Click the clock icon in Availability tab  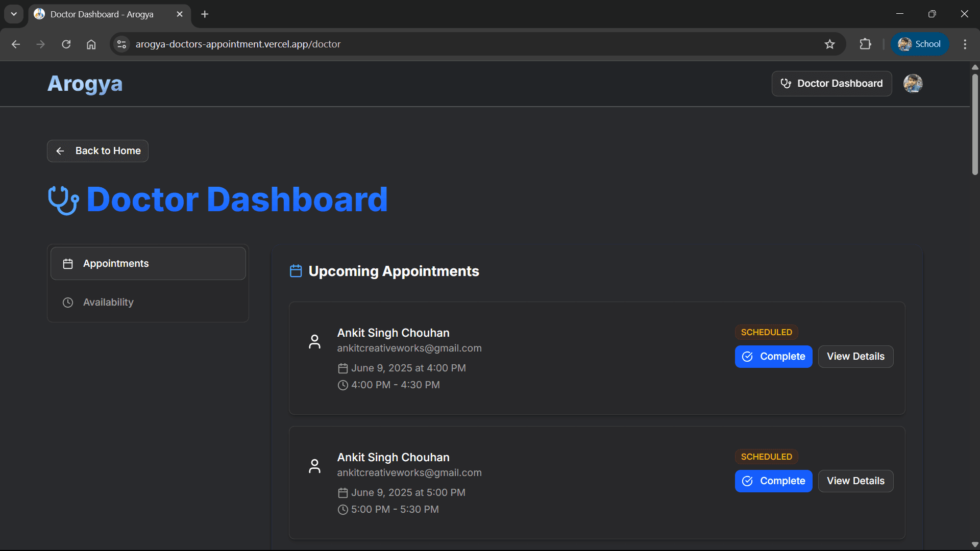(x=68, y=303)
